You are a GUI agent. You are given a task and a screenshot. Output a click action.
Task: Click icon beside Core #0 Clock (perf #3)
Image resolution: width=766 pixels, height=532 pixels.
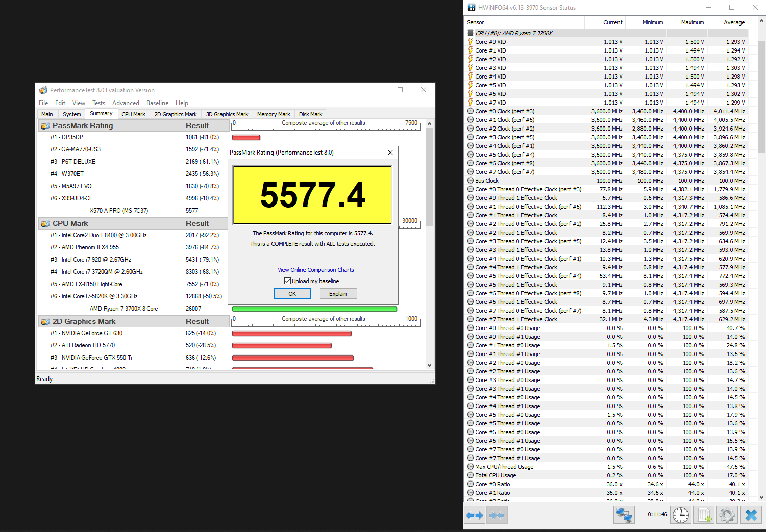[x=471, y=111]
